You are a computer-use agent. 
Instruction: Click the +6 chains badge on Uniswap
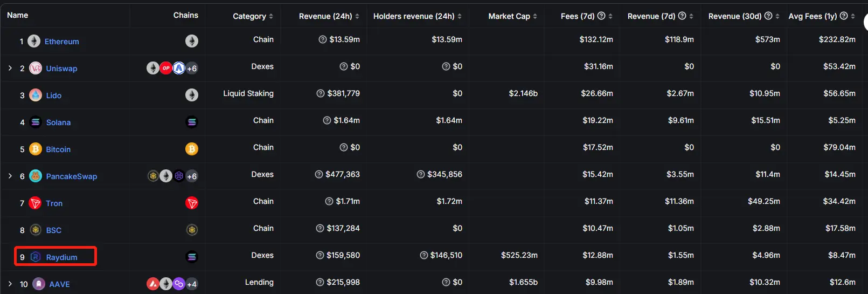[192, 69]
